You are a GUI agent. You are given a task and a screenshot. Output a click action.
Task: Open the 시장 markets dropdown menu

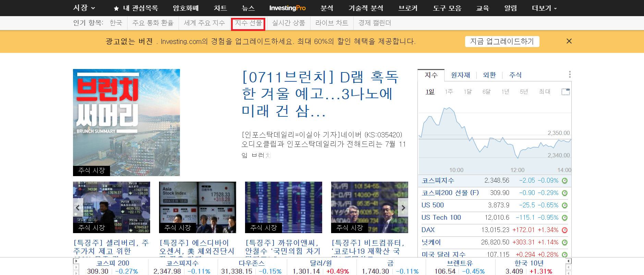coord(84,8)
